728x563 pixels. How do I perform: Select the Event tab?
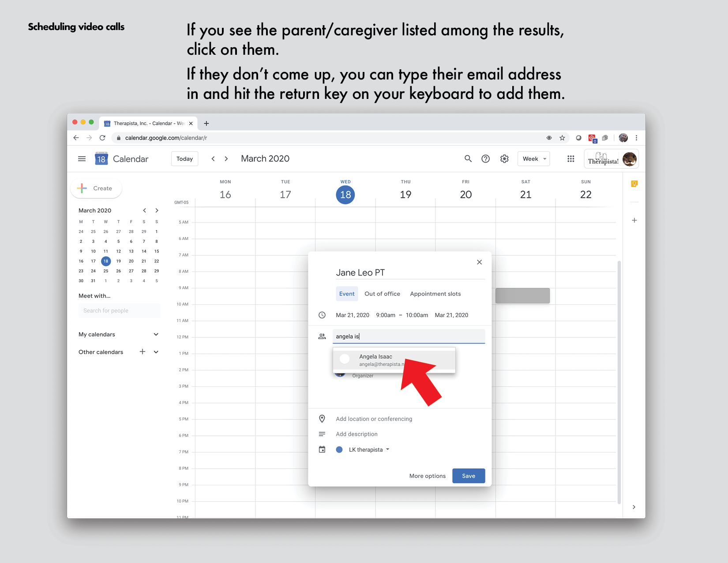347,294
